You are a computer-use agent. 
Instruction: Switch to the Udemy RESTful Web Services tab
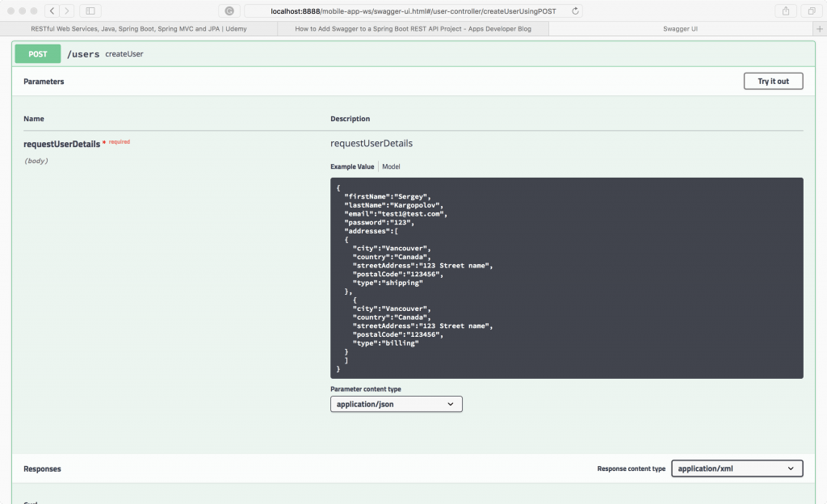click(139, 28)
